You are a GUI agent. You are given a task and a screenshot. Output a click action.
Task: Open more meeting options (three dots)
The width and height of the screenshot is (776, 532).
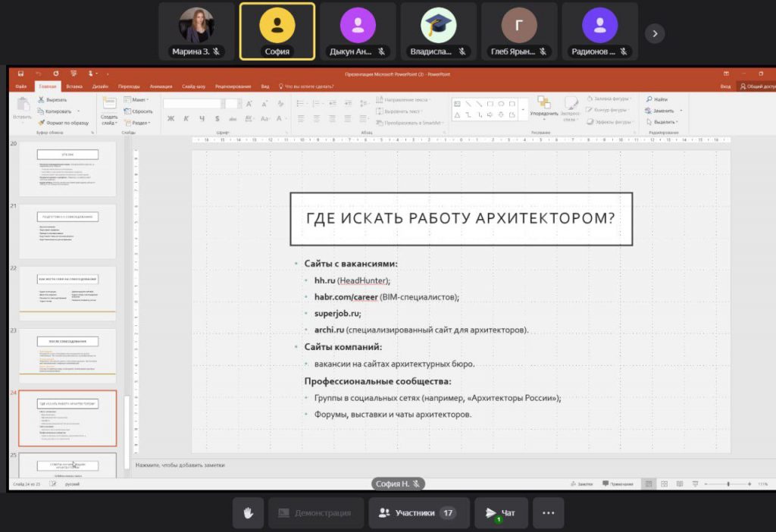[x=548, y=513]
